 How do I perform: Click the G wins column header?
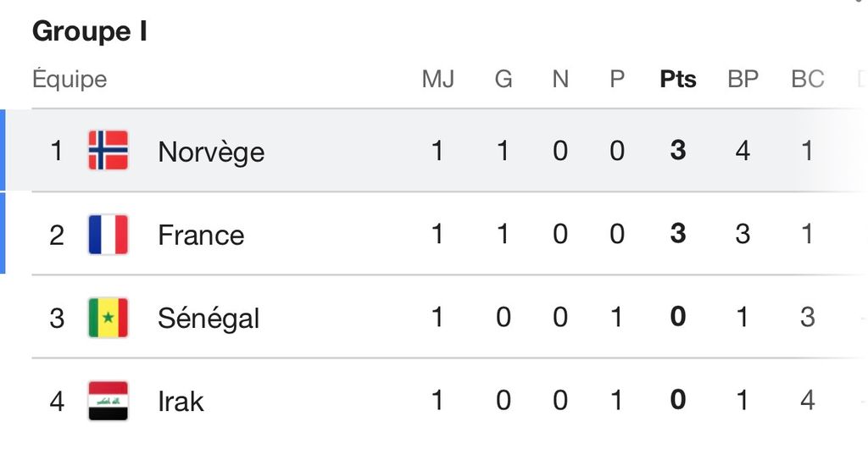(x=504, y=79)
